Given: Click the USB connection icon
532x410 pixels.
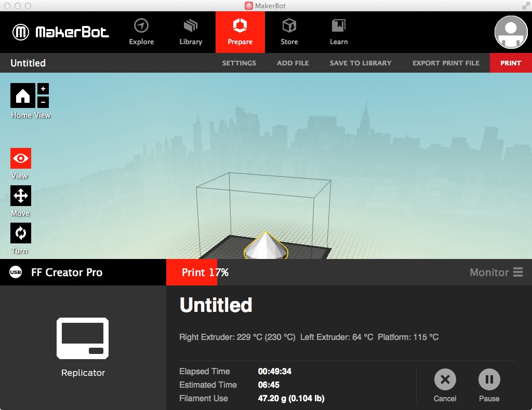Looking at the screenshot, I should pyautogui.click(x=16, y=272).
